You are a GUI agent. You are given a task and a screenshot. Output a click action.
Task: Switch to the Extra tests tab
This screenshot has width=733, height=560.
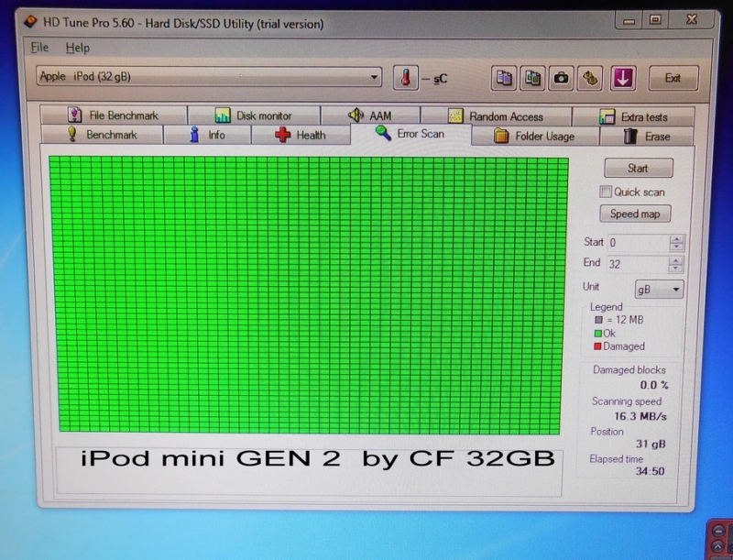(x=633, y=117)
